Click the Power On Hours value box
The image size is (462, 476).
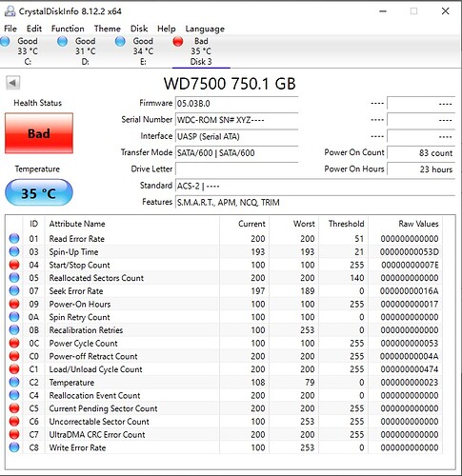click(x=421, y=169)
